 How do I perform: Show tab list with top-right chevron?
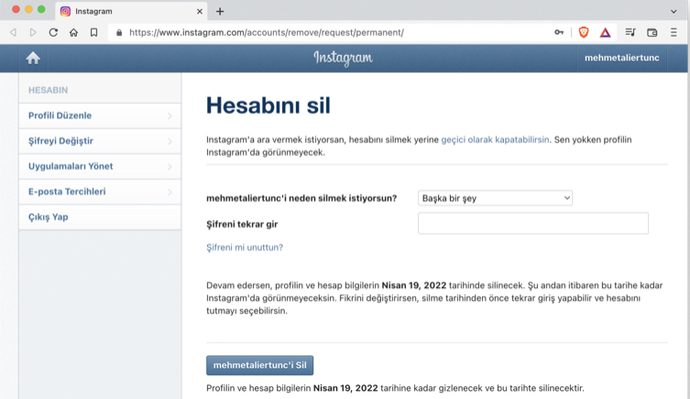click(x=674, y=11)
